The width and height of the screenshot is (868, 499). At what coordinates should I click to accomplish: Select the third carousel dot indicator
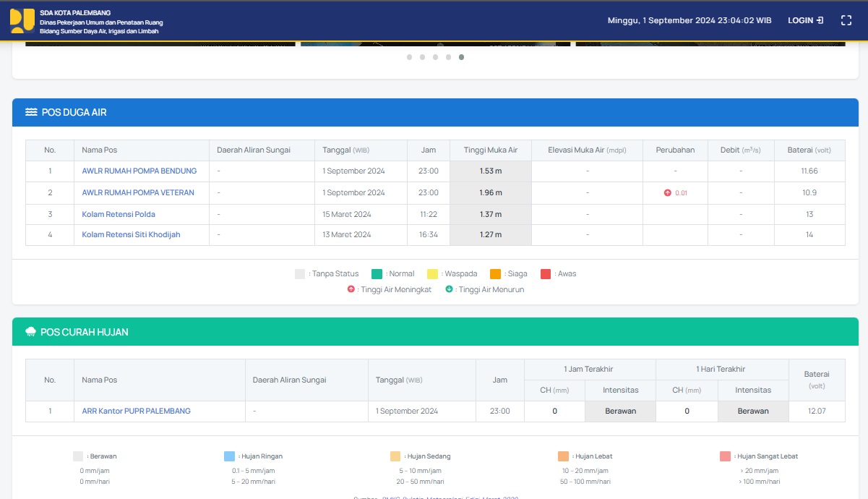point(436,57)
